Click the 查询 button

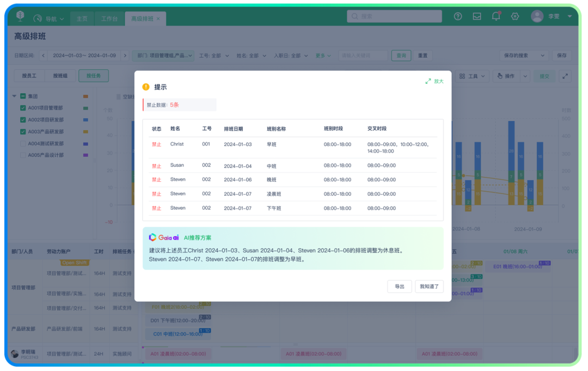[401, 56]
